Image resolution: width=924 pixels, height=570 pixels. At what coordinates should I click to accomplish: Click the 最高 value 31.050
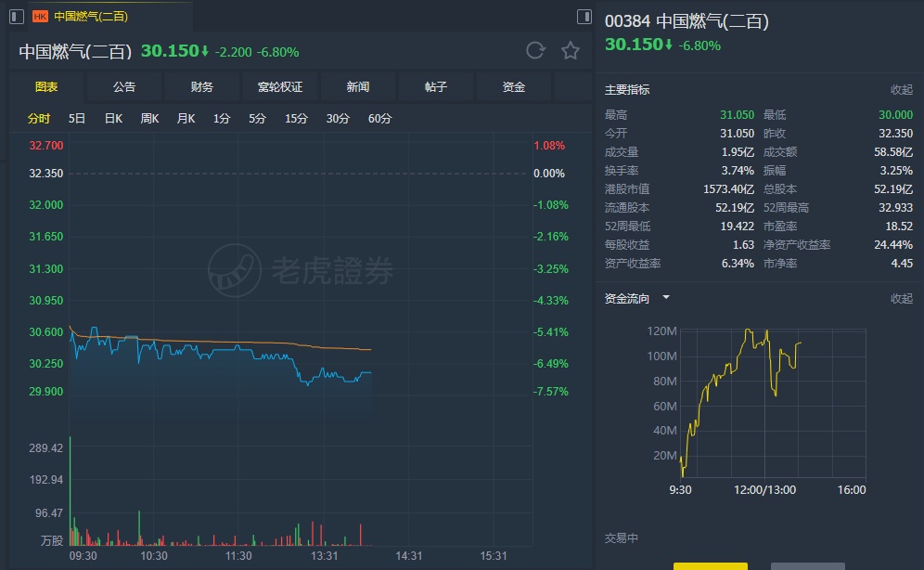coord(737,115)
